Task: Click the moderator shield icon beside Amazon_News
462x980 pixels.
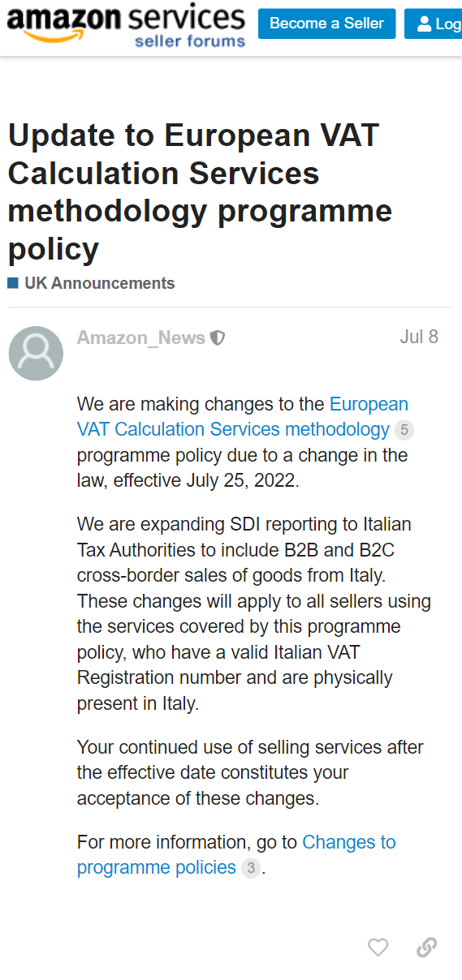Action: click(218, 338)
